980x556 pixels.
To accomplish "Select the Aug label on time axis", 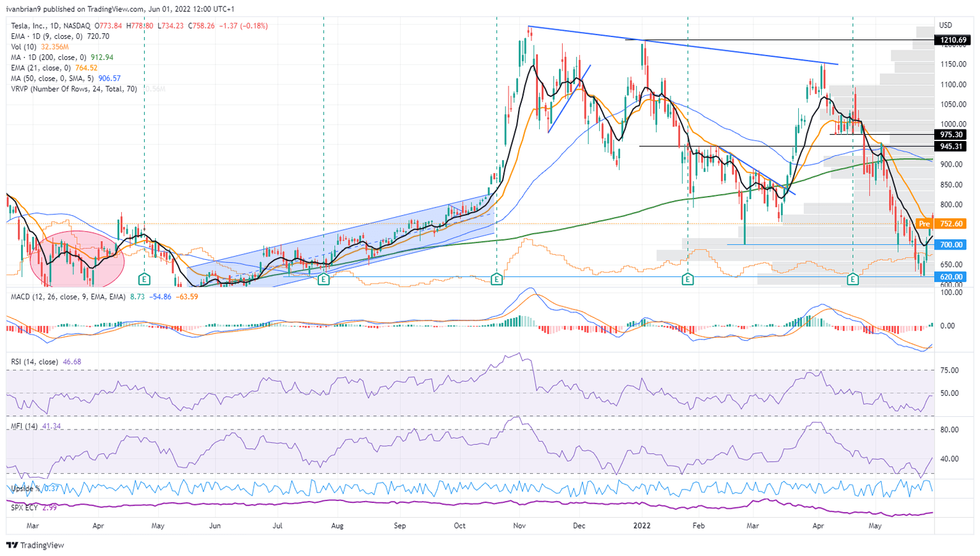I will (337, 526).
